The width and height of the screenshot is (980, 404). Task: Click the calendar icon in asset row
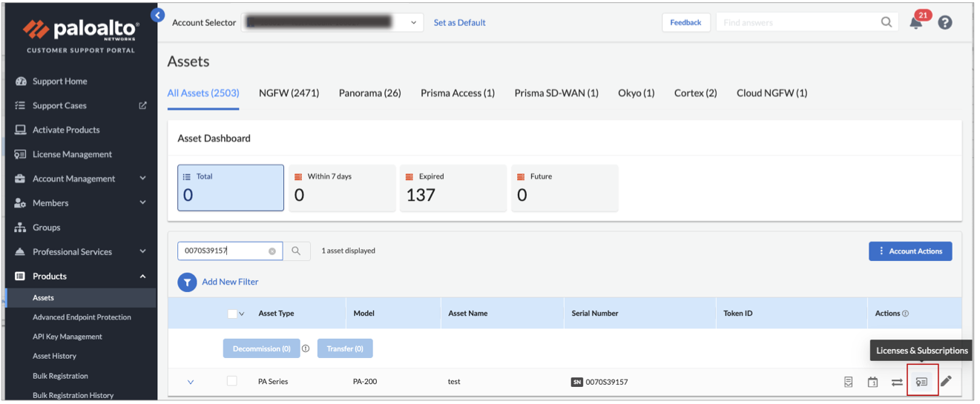coord(873,383)
